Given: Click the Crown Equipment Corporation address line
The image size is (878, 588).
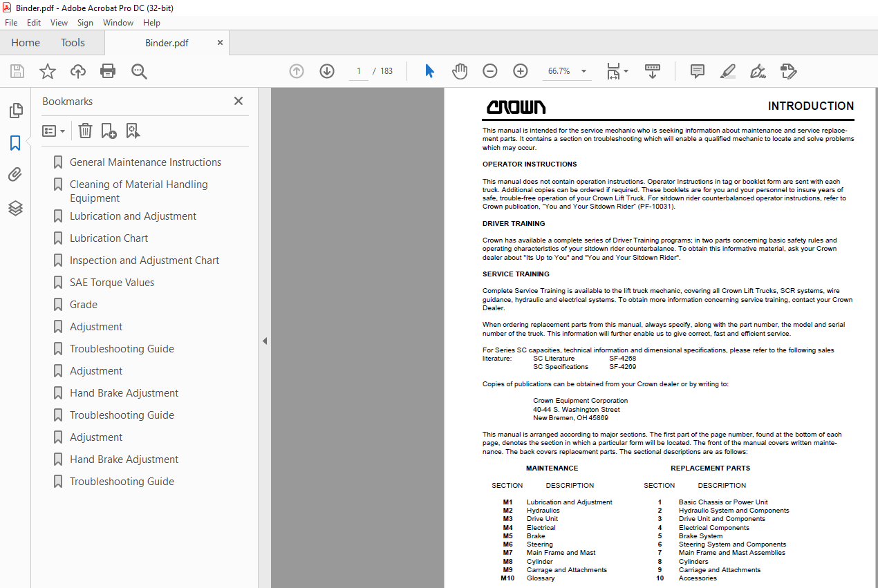Looking at the screenshot, I should (x=581, y=401).
